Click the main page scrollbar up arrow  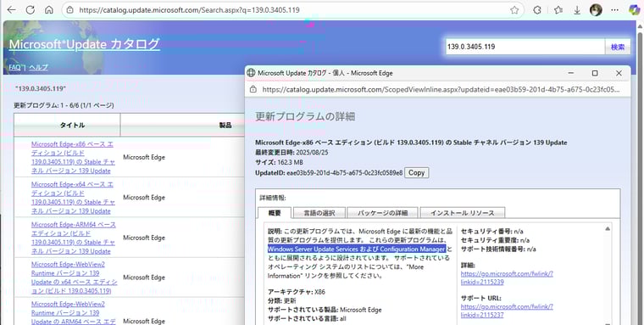pyautogui.click(x=640, y=25)
